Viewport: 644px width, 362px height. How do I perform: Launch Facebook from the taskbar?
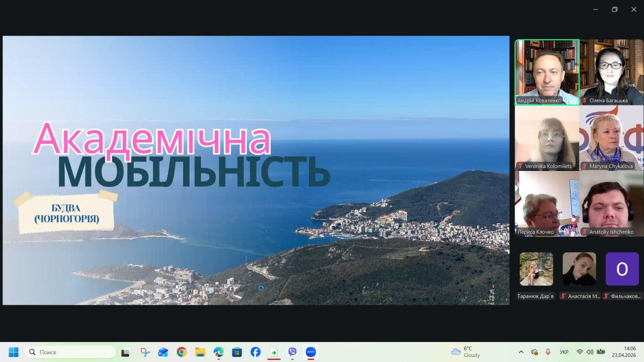(256, 352)
